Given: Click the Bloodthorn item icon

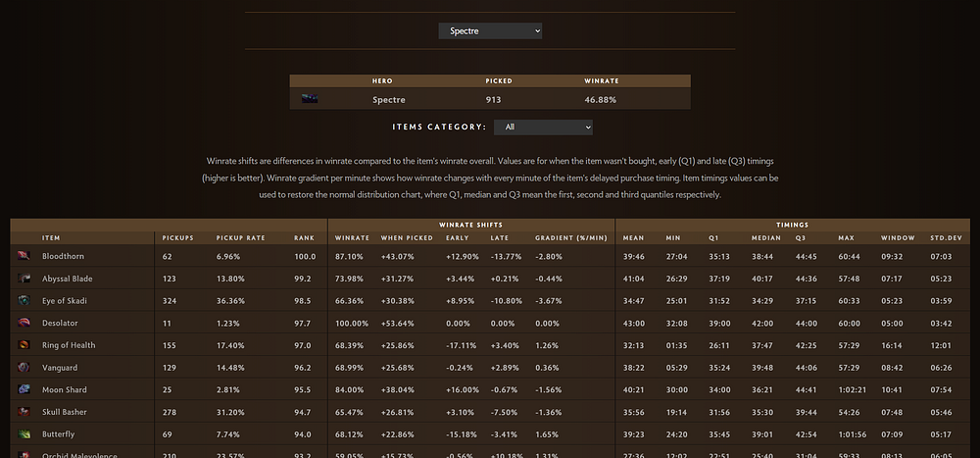Looking at the screenshot, I should pyautogui.click(x=24, y=256).
